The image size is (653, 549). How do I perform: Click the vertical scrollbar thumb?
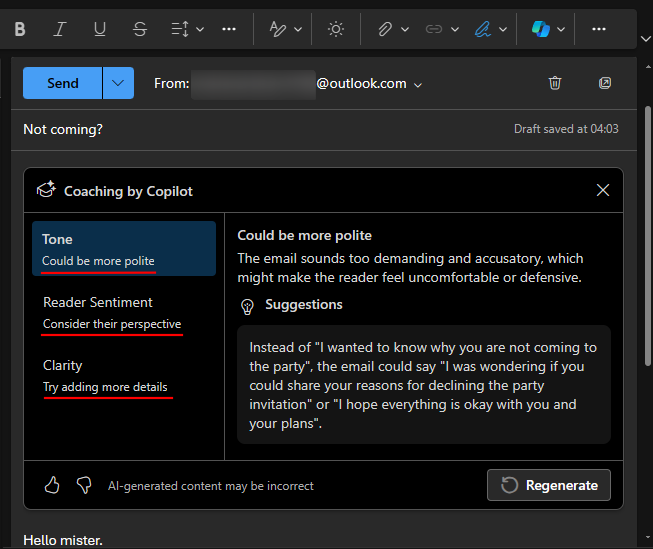click(x=648, y=236)
